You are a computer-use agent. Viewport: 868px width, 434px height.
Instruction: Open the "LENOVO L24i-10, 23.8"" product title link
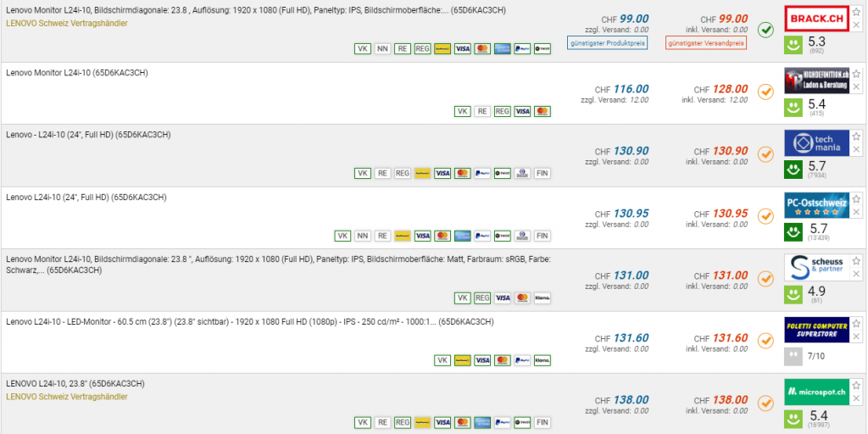tap(75, 383)
